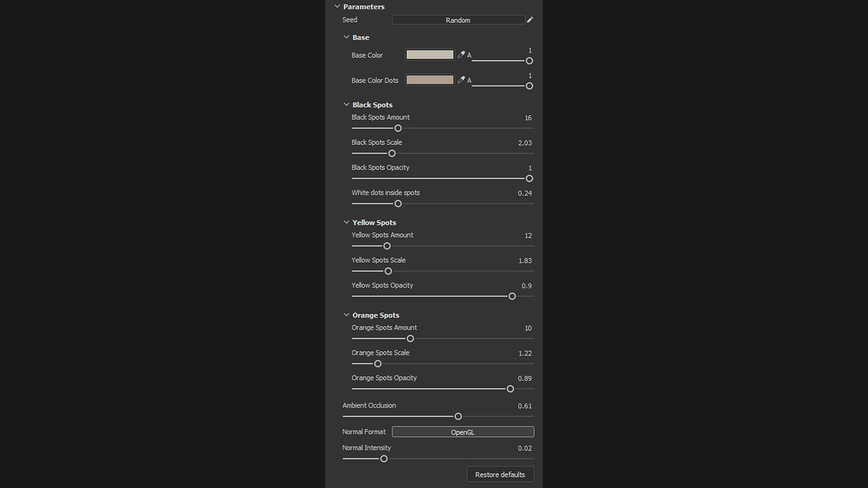Viewport: 868px width, 488px height.
Task: Click the Restore defaults button
Action: pyautogui.click(x=500, y=475)
